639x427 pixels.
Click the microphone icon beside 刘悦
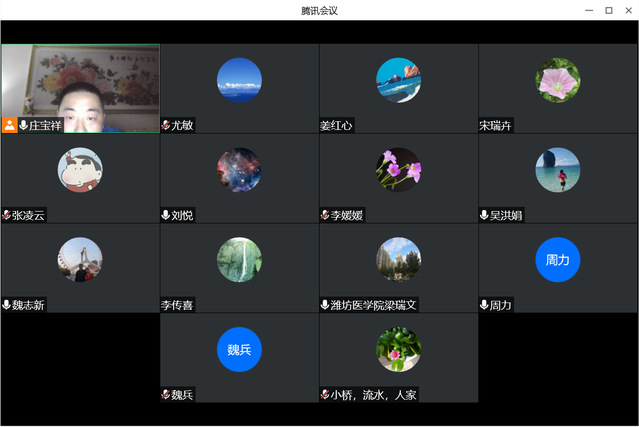pos(166,215)
